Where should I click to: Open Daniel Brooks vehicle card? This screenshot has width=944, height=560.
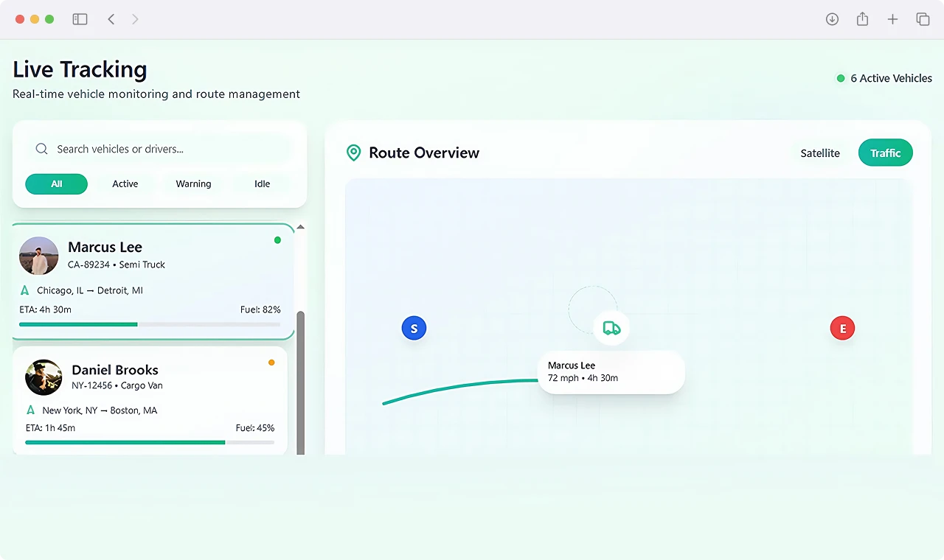pyautogui.click(x=150, y=401)
